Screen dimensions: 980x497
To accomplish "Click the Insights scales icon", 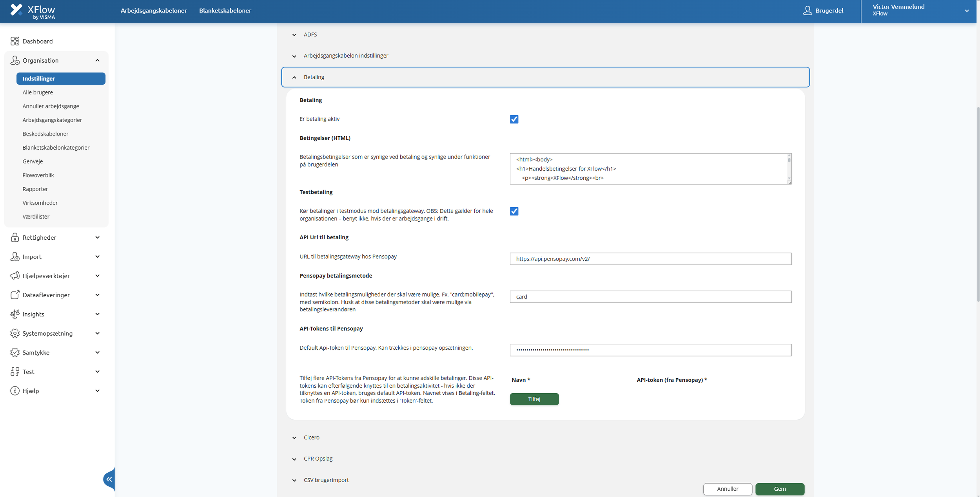I will (x=15, y=314).
